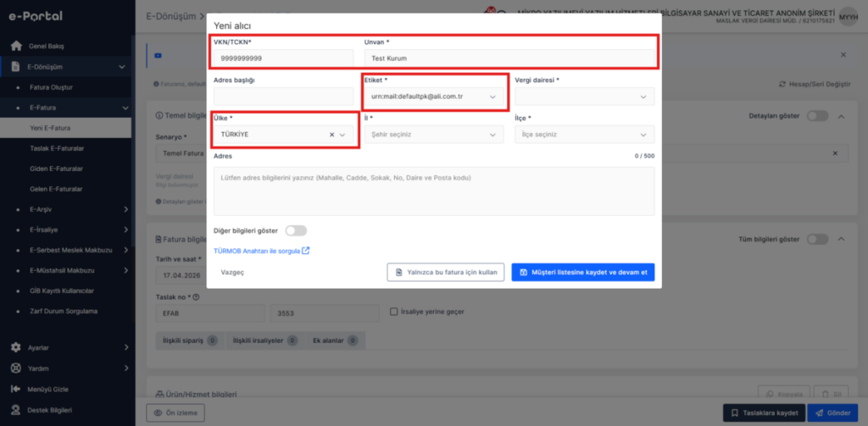The image size is (868, 426).
Task: Click the Yardım lifebuoy icon
Action: [x=16, y=368]
